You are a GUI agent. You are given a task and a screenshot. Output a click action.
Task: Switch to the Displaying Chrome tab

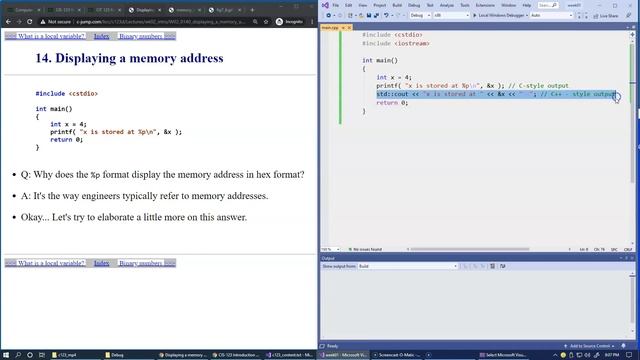pos(144,10)
